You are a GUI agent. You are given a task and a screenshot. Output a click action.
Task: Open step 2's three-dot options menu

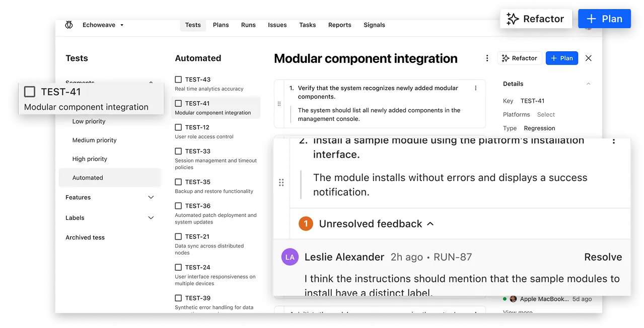(614, 141)
